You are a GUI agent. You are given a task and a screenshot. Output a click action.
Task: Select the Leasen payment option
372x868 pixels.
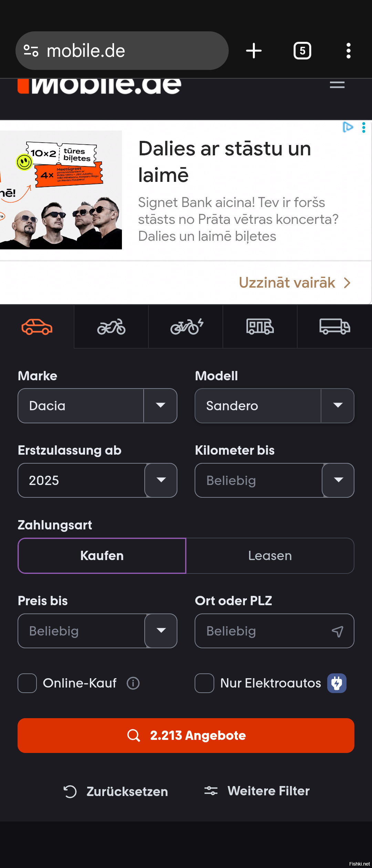pyautogui.click(x=270, y=556)
